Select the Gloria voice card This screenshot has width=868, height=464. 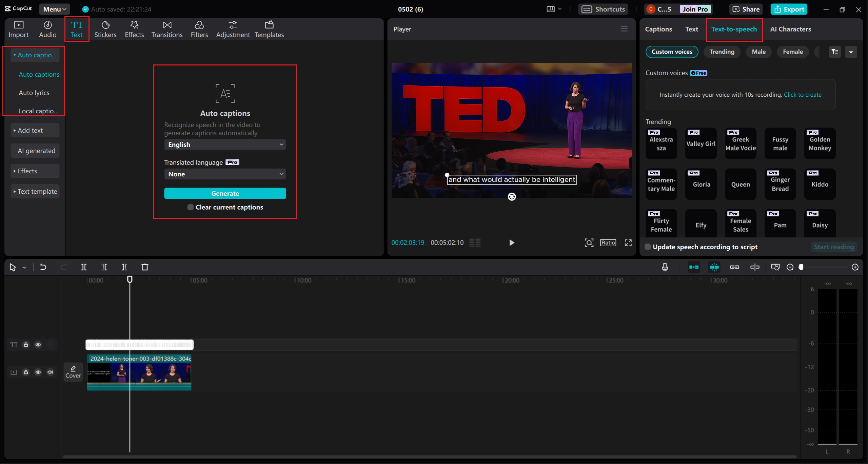[x=701, y=184]
